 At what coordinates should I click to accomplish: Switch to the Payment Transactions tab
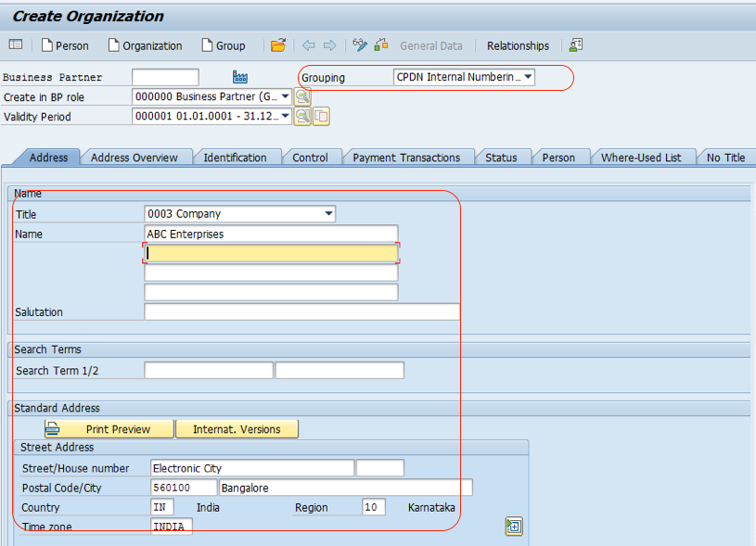coord(409,157)
